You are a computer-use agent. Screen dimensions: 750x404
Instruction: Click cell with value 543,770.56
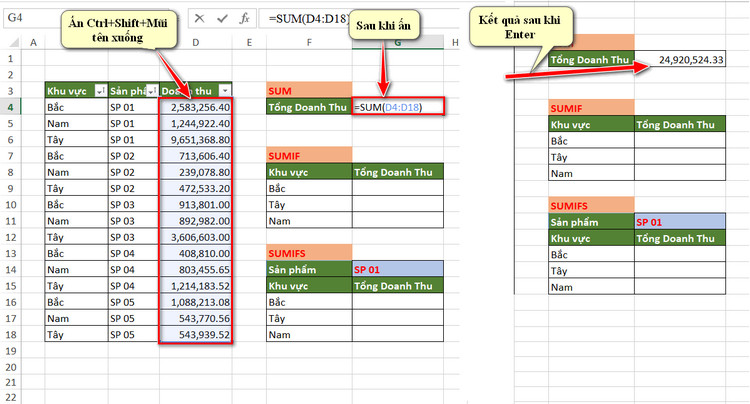pyautogui.click(x=196, y=318)
